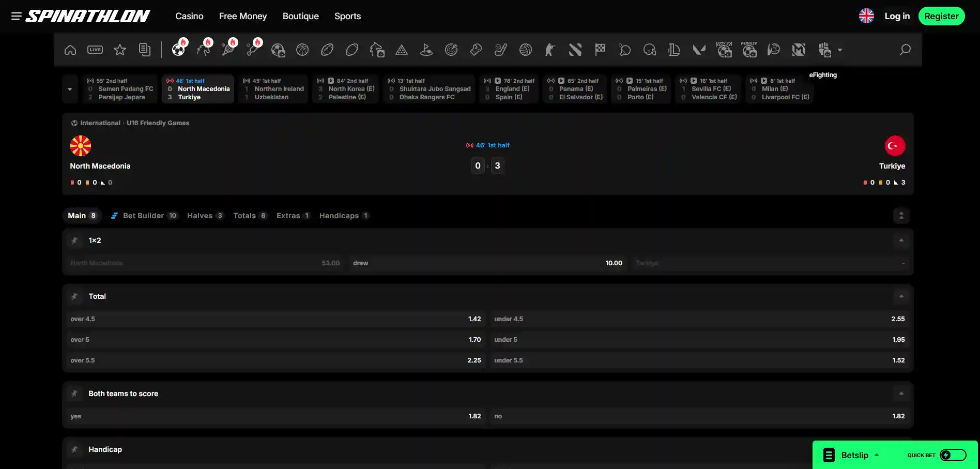Screen dimensions: 980x469
Task: Select the rugby ball sport icon
Action: (352, 50)
